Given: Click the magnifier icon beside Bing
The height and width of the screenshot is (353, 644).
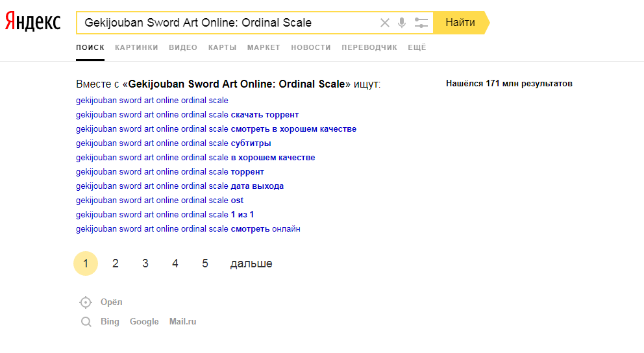Looking at the screenshot, I should pyautogui.click(x=86, y=322).
